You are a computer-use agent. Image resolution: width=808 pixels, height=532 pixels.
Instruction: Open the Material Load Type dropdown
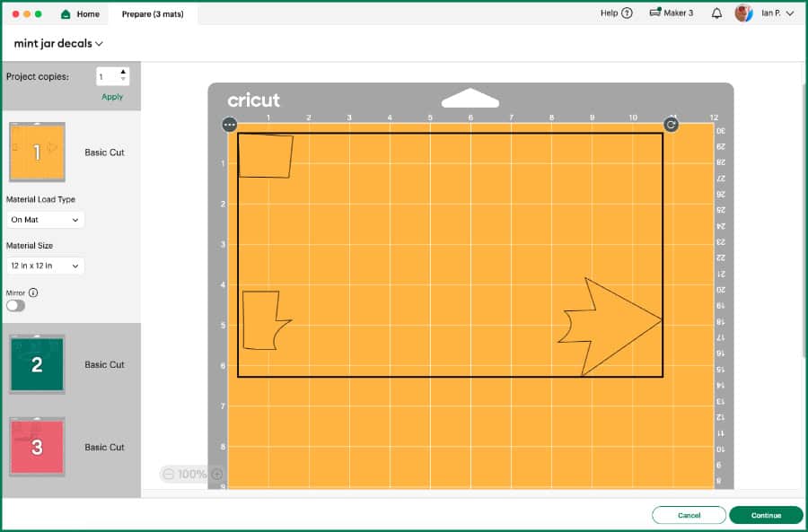coord(45,220)
